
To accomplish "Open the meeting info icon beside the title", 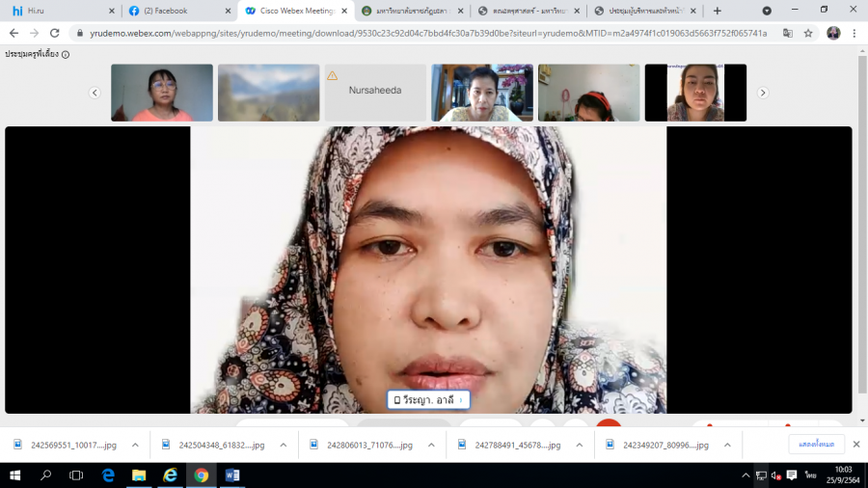I will 66,55.
